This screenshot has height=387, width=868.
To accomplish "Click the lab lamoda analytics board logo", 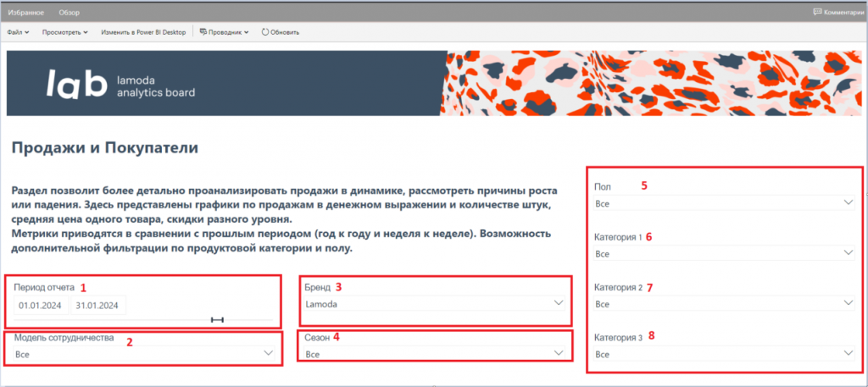I will (x=120, y=84).
